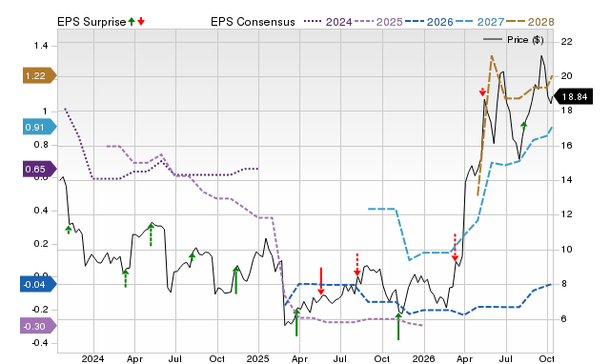The height and width of the screenshot is (364, 610).
Task: Click the Price ($) legend label
Action: (x=525, y=40)
